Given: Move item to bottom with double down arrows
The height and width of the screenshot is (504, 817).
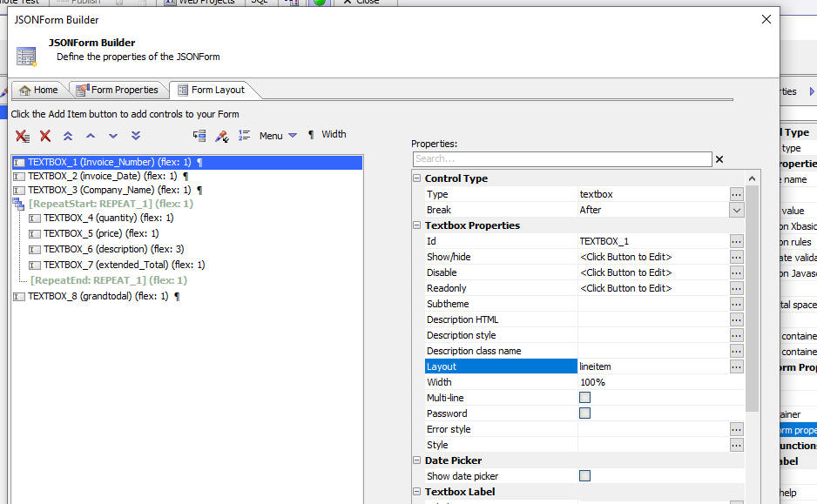Looking at the screenshot, I should point(136,136).
